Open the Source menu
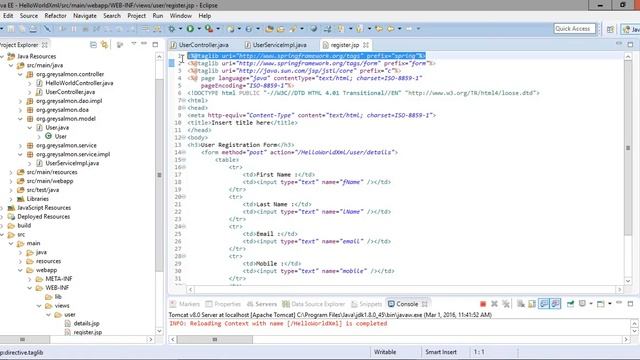The image size is (640, 360). pos(29,16)
